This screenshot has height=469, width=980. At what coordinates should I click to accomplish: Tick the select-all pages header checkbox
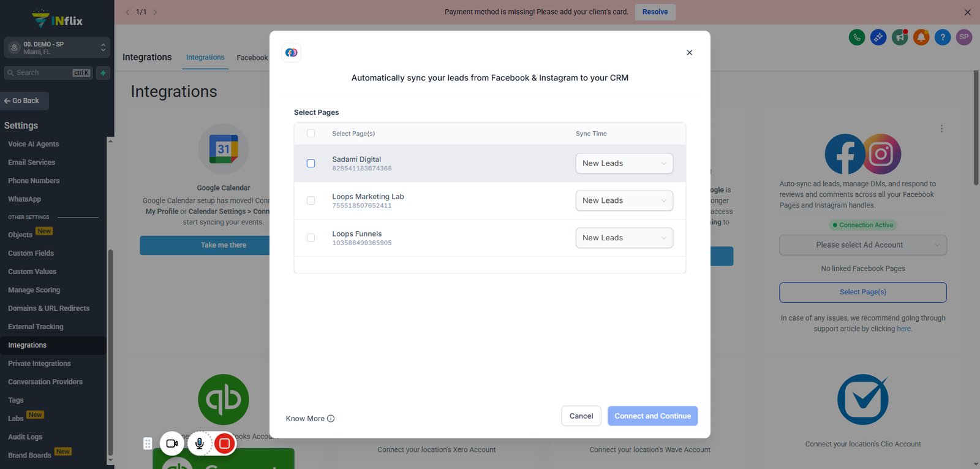[311, 133]
